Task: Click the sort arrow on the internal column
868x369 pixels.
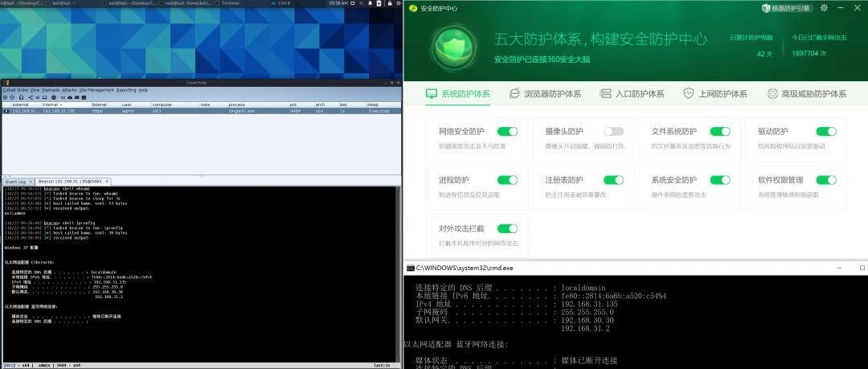Action: pyautogui.click(x=61, y=105)
